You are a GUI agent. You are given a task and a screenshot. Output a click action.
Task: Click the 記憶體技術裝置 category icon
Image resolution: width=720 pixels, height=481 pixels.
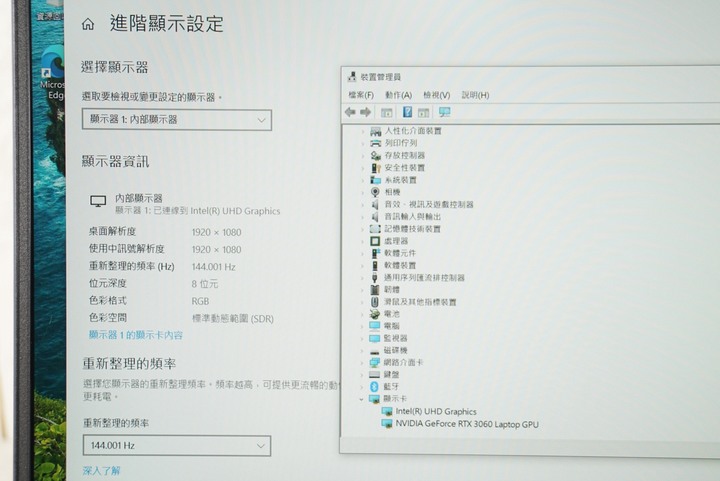click(x=375, y=229)
